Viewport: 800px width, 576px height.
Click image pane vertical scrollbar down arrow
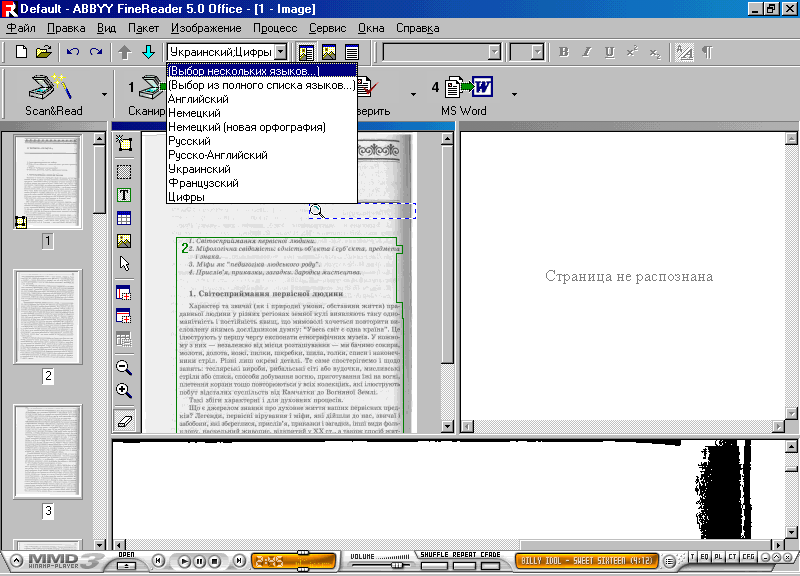[447, 426]
